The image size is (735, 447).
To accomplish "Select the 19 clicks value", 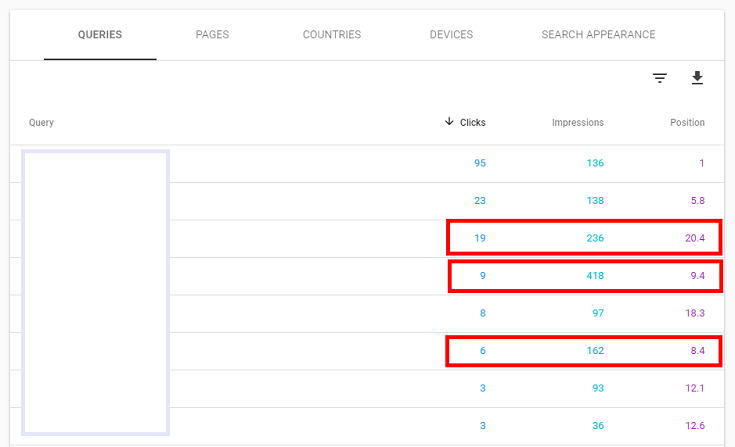I will (480, 238).
